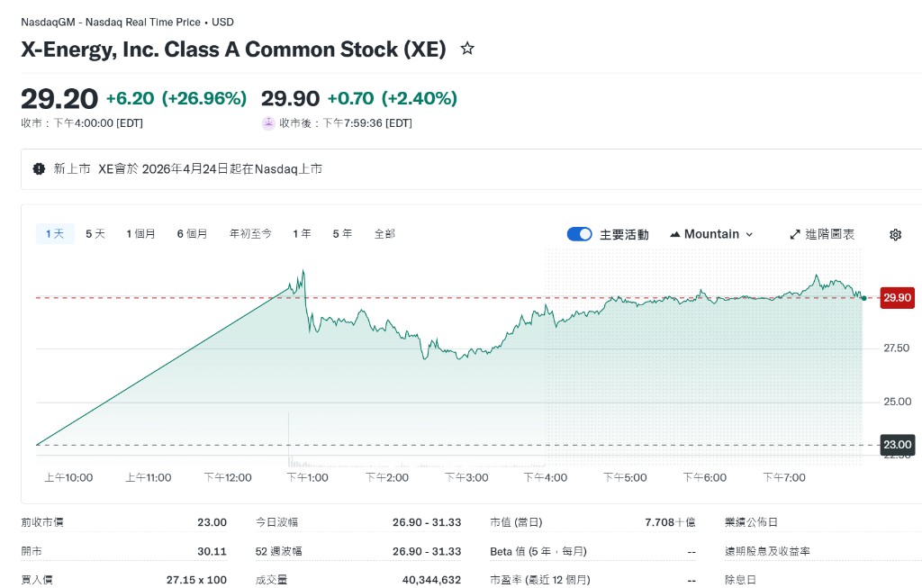Toggle the 主要活動 switch
922x588 pixels.
point(579,234)
